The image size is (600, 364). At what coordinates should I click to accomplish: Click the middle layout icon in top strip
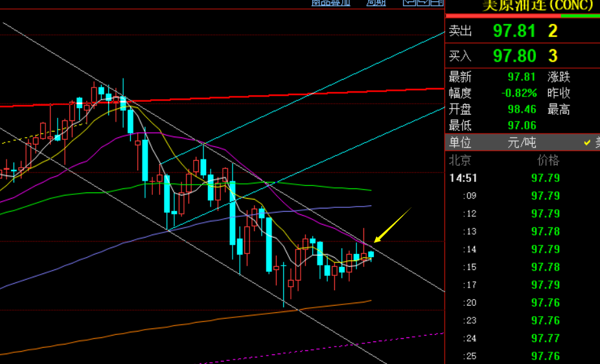(x=423, y=3)
